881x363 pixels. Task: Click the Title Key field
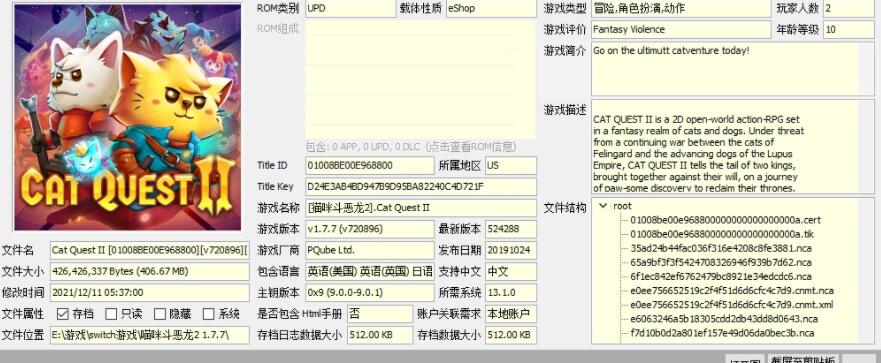pyautogui.click(x=421, y=187)
